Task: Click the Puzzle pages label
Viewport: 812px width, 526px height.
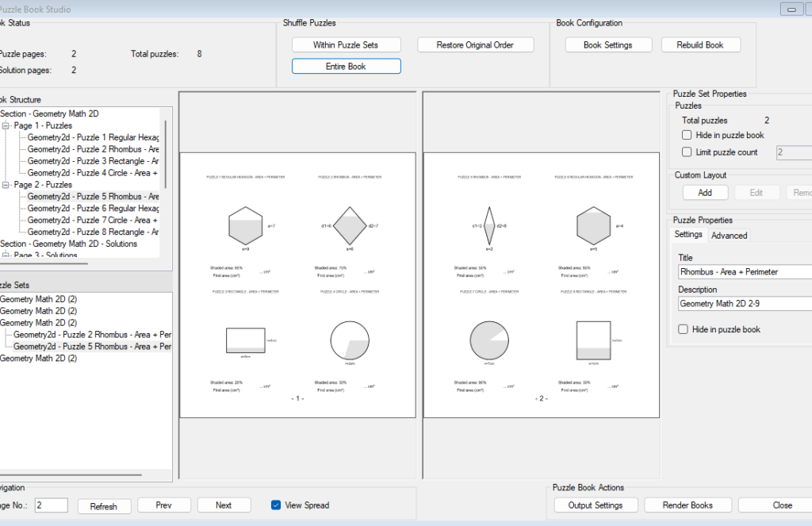Action: point(23,54)
